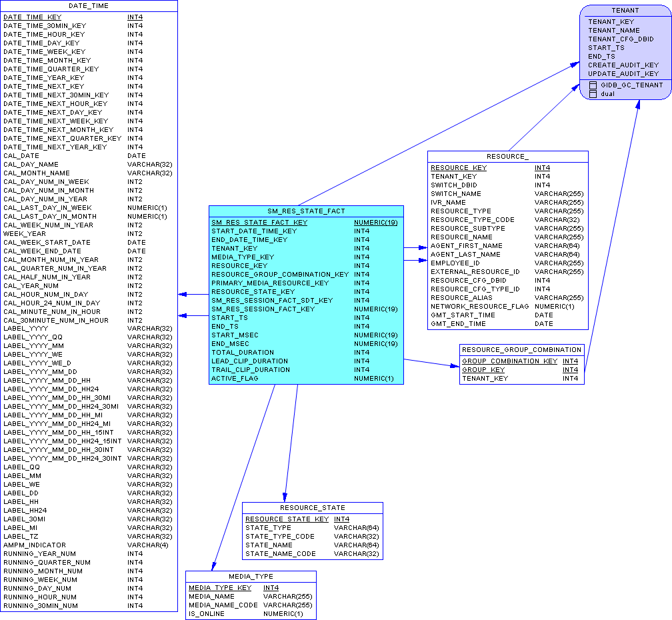
Task: Click the TENANT_CFG_DBID attribute
Action: pos(621,39)
